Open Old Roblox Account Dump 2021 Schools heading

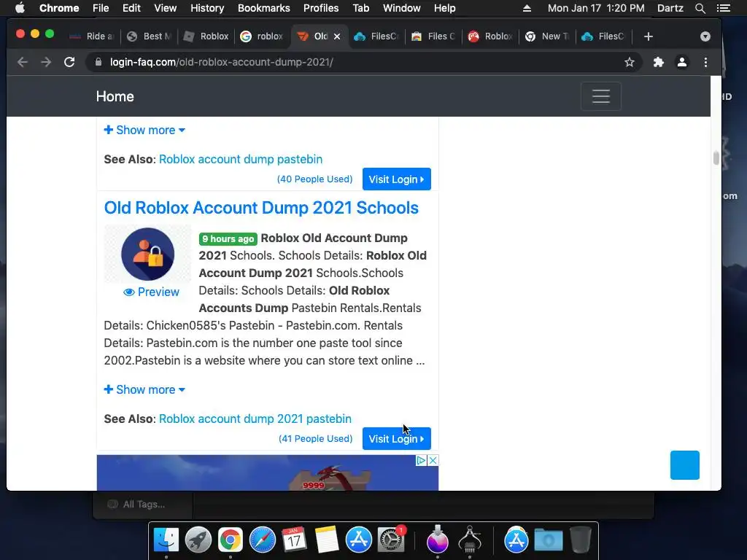[x=261, y=208]
